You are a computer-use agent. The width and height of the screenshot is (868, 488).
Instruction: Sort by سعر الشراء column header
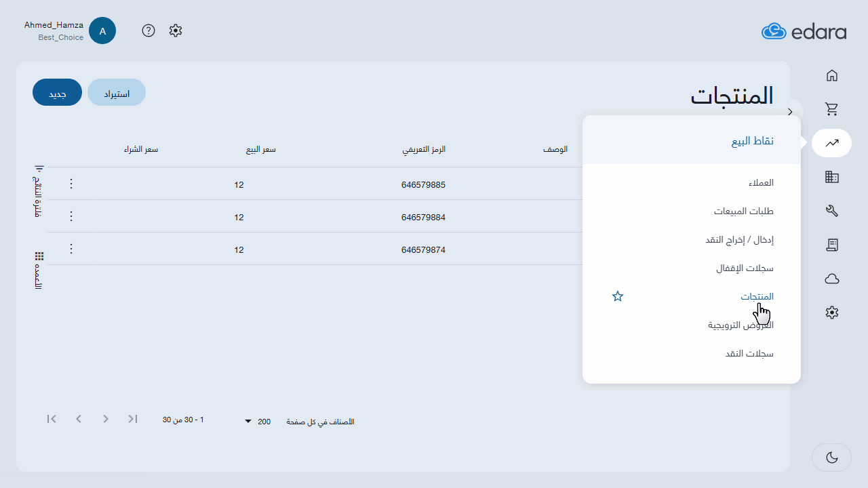click(140, 149)
